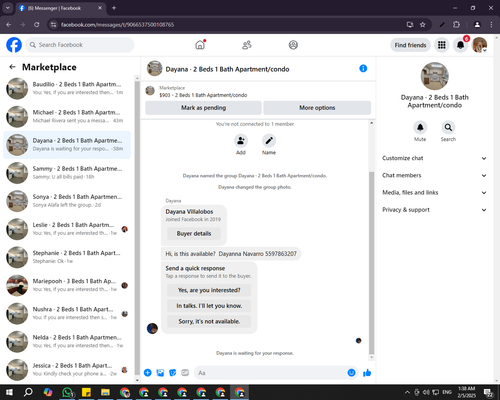Attach a photo using image icon
The height and width of the screenshot is (400, 500).
160,373
